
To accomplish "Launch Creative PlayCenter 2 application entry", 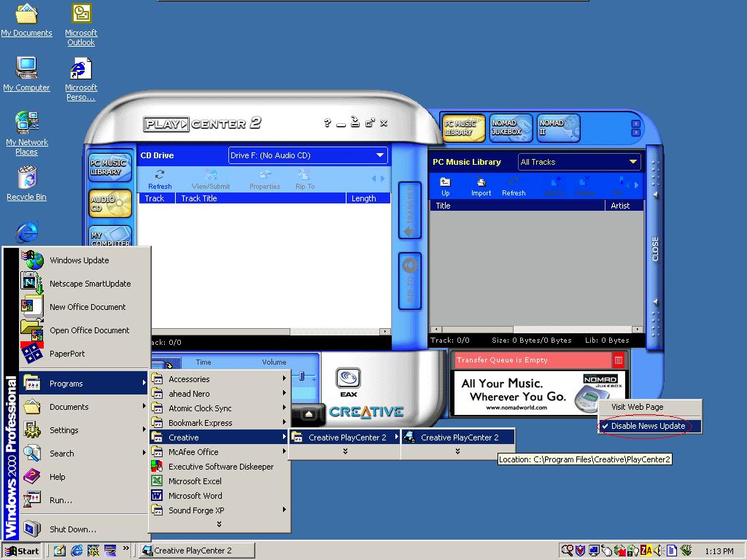I will 458,437.
